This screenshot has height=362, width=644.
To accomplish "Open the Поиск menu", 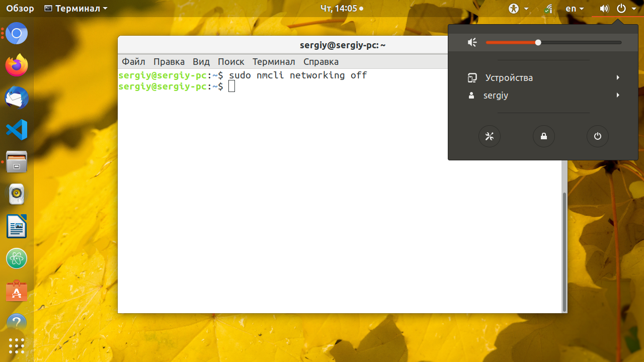I will click(231, 62).
